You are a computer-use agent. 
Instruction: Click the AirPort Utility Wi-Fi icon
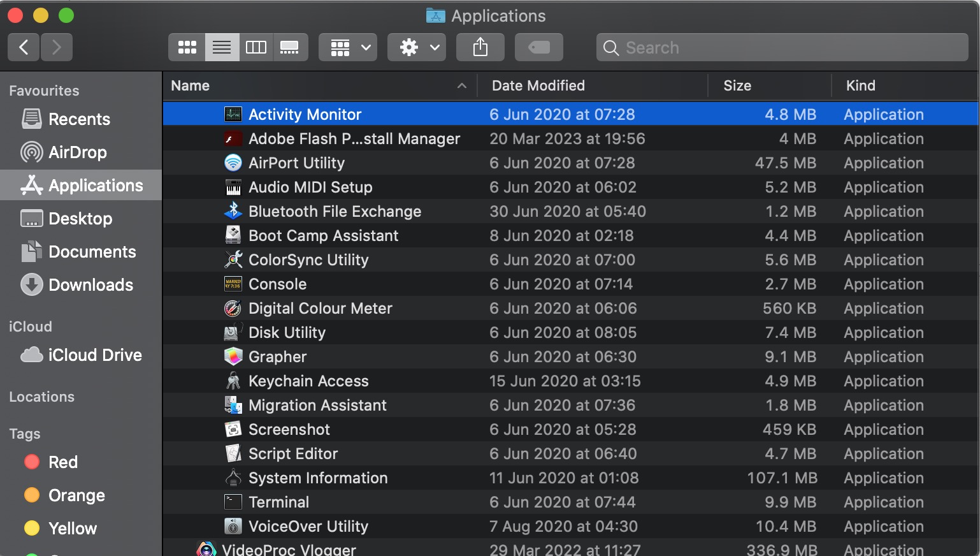point(233,163)
